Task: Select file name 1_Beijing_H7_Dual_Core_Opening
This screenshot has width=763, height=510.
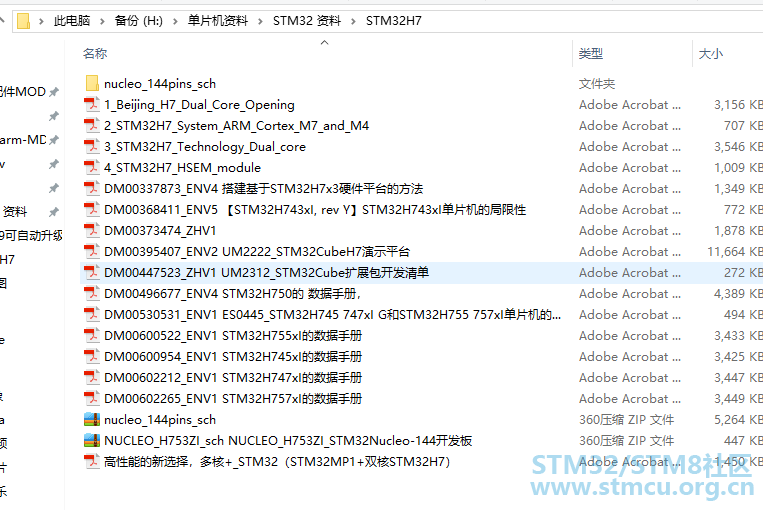Action: [199, 105]
